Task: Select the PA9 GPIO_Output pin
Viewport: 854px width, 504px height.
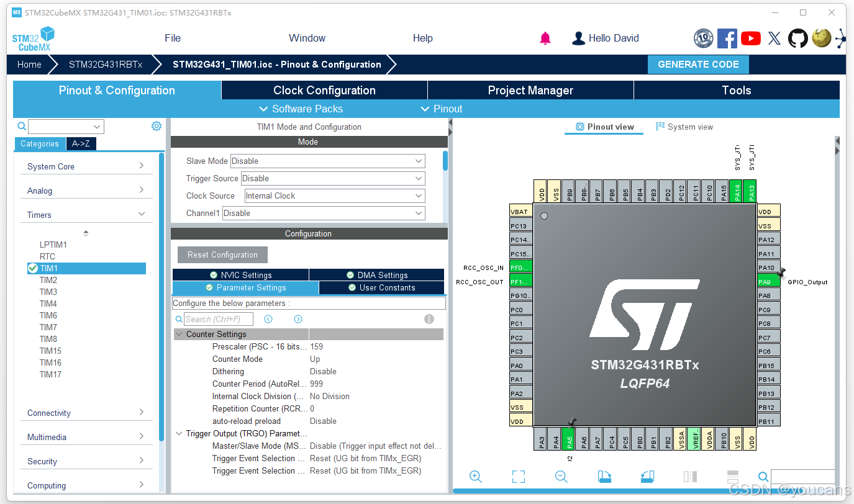Action: coord(768,282)
